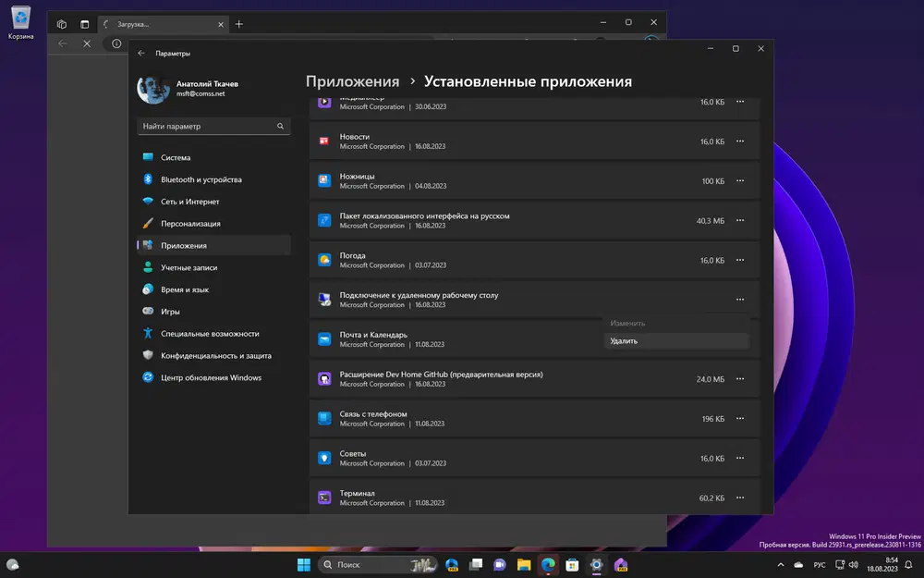Open Windows Start menu
This screenshot has width=924, height=578.
pos(303,564)
